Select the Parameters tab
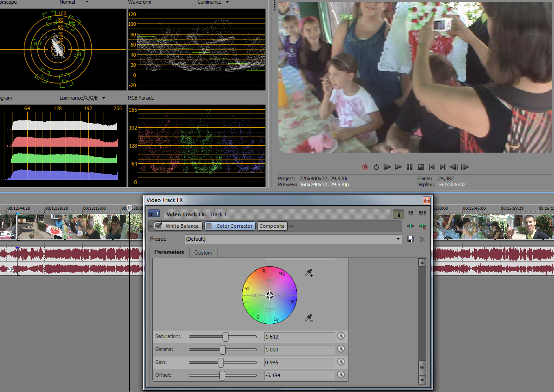This screenshot has height=392, width=554. click(x=169, y=252)
